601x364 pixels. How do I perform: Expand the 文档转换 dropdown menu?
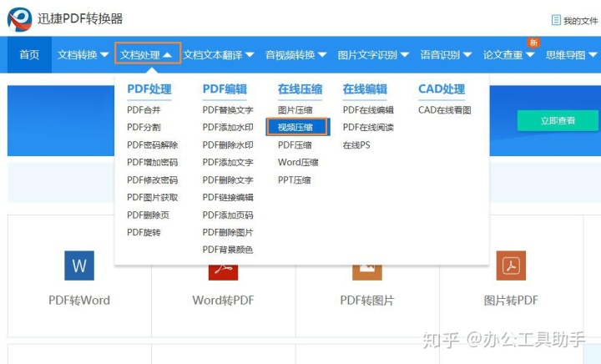[83, 55]
